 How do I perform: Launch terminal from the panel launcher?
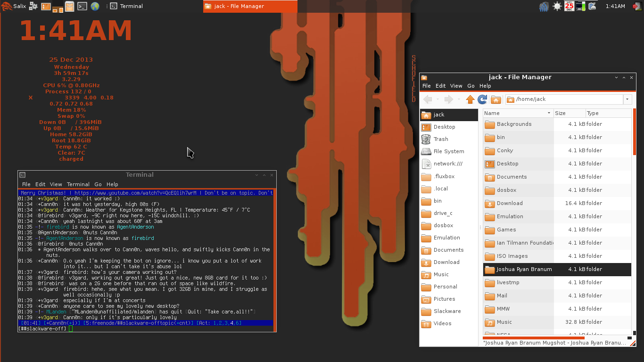coord(82,6)
